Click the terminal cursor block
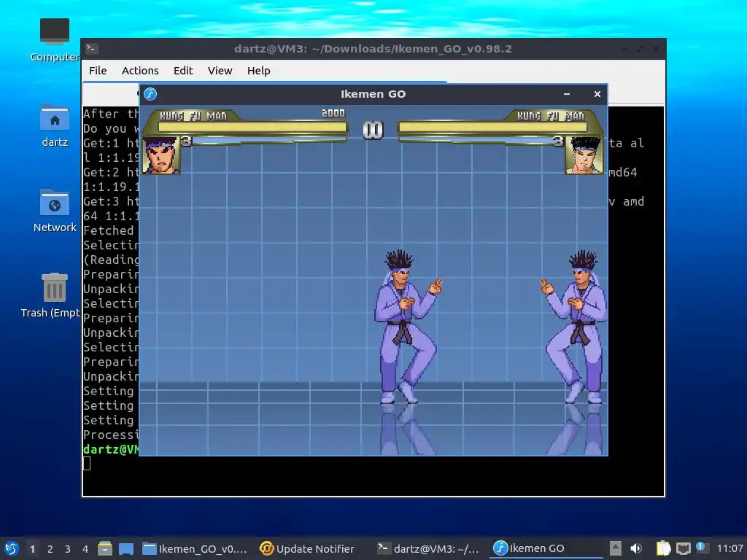 [x=87, y=463]
